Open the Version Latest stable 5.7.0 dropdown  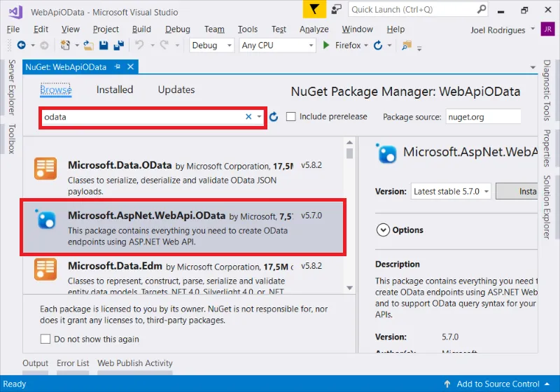[451, 191]
